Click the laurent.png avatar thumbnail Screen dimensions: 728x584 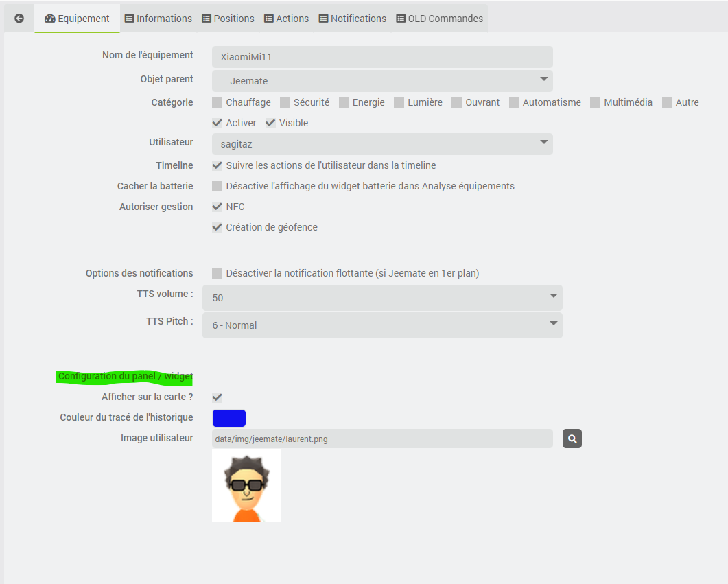click(246, 485)
